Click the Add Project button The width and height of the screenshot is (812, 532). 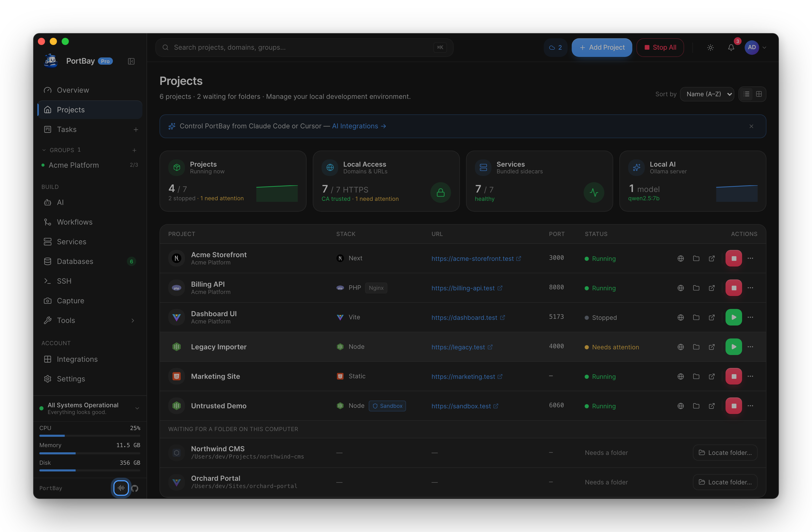[x=602, y=48]
